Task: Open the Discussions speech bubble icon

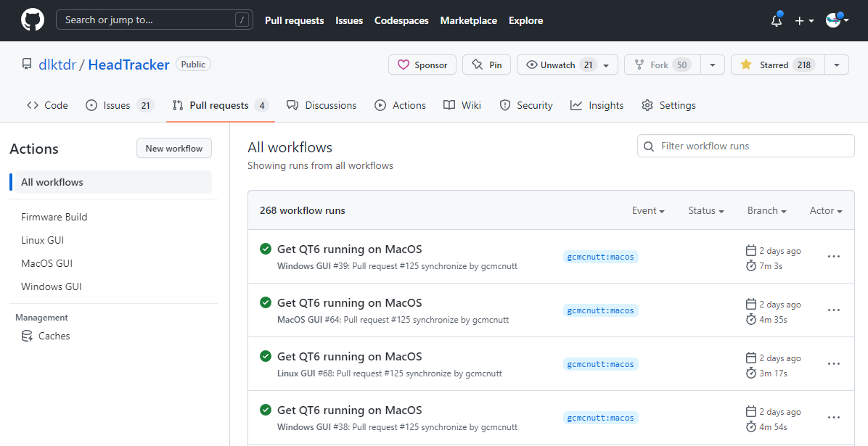Action: [x=292, y=105]
